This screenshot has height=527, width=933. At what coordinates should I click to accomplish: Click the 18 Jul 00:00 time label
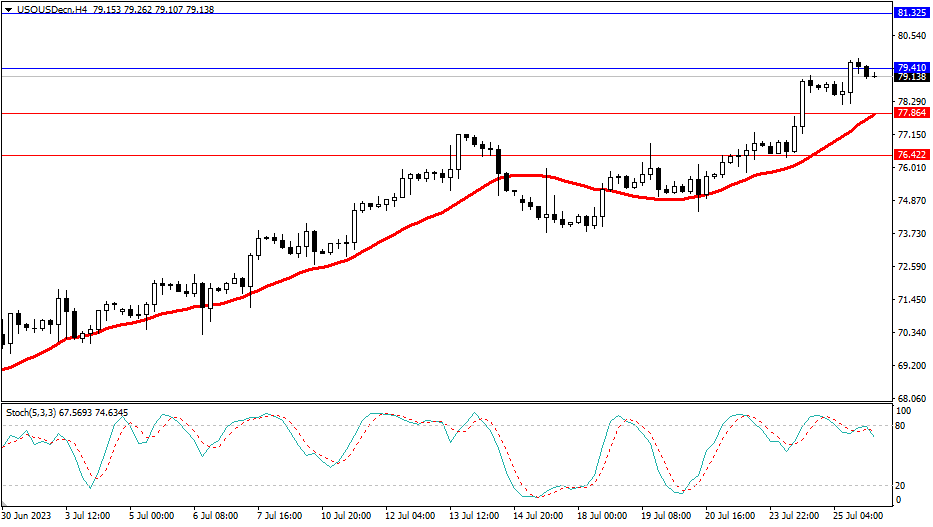[x=602, y=516]
